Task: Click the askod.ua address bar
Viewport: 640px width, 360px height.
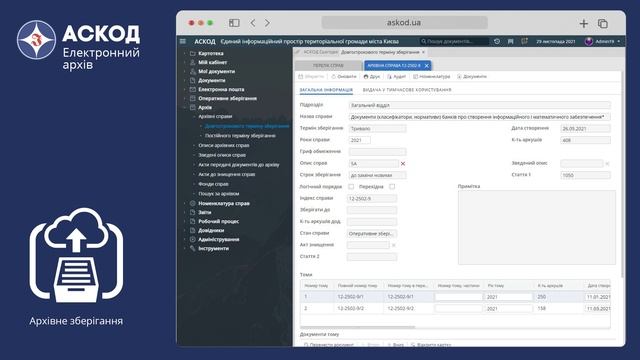Action: click(404, 22)
